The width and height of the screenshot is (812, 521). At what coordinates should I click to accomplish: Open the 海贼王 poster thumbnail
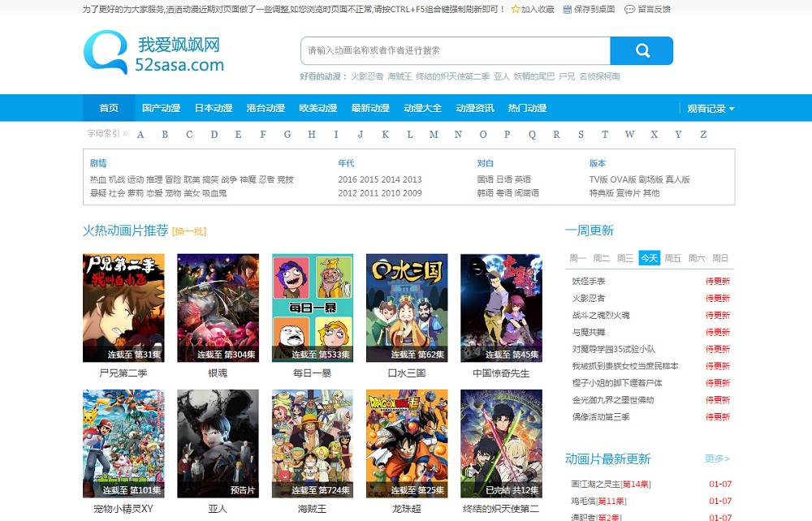313,443
